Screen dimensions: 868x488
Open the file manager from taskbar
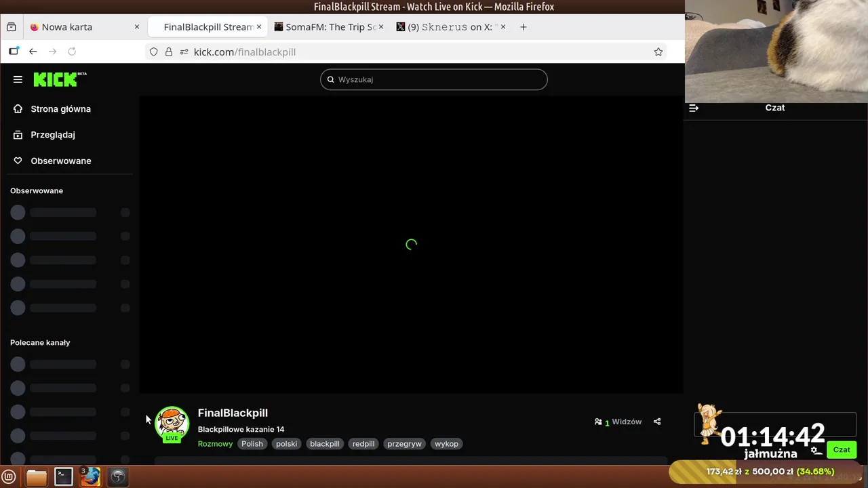coord(37,477)
